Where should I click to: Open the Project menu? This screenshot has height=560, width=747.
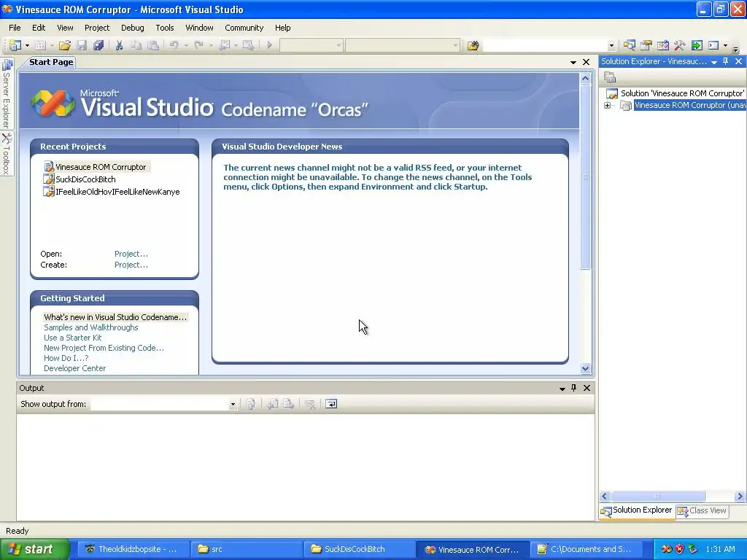pyautogui.click(x=97, y=28)
